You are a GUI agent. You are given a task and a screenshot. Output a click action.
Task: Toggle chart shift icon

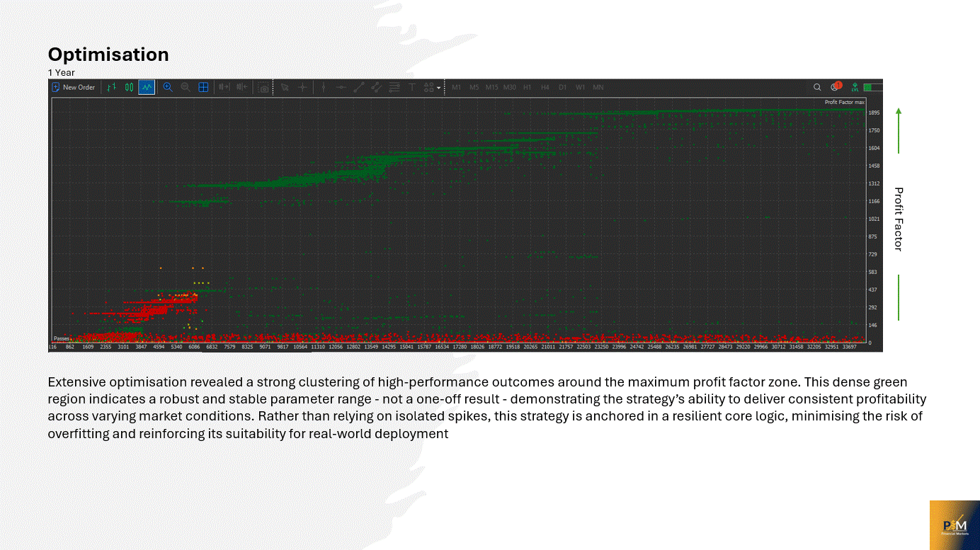point(242,87)
